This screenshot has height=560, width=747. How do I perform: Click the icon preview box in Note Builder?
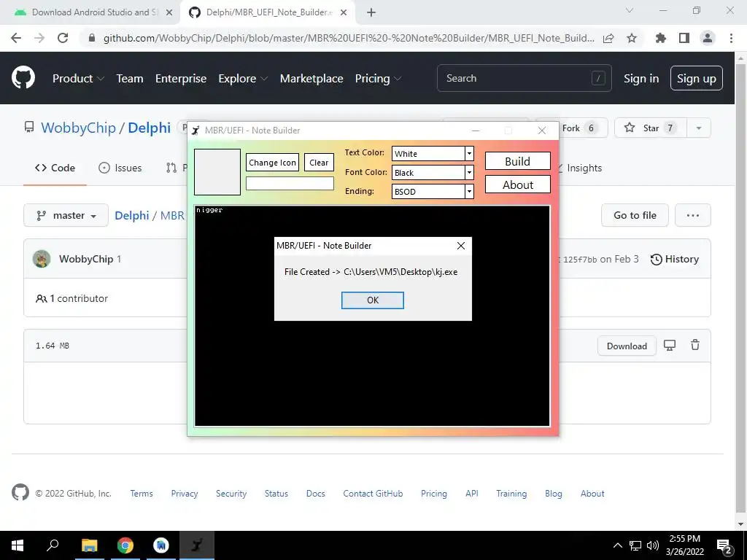(x=217, y=172)
